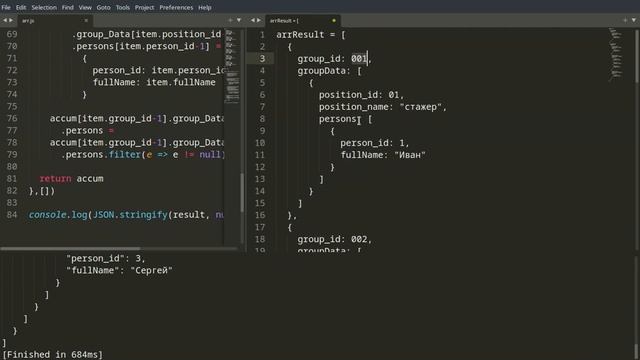Click '"person_id": 3' in output panel

pyautogui.click(x=103, y=258)
